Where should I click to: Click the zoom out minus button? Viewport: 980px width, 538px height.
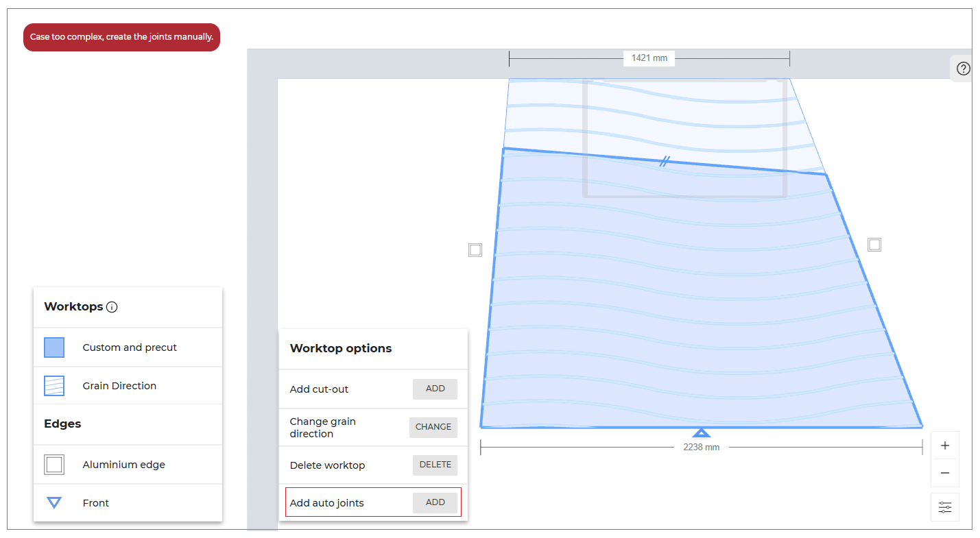click(x=945, y=473)
